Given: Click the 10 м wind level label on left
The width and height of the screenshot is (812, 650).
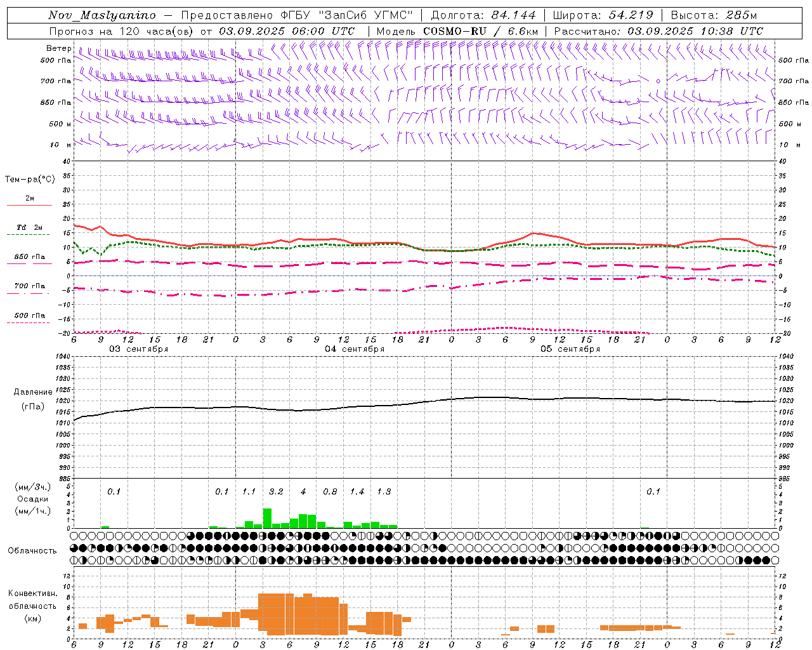Looking at the screenshot, I should pos(60,145).
